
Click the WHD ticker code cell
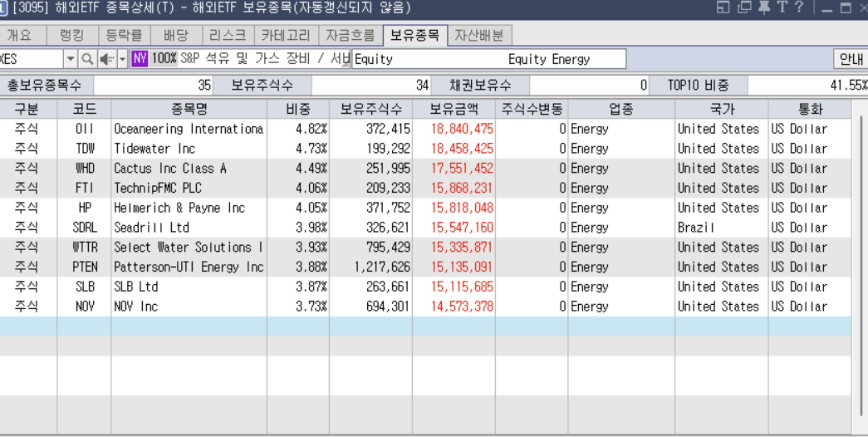click(84, 169)
